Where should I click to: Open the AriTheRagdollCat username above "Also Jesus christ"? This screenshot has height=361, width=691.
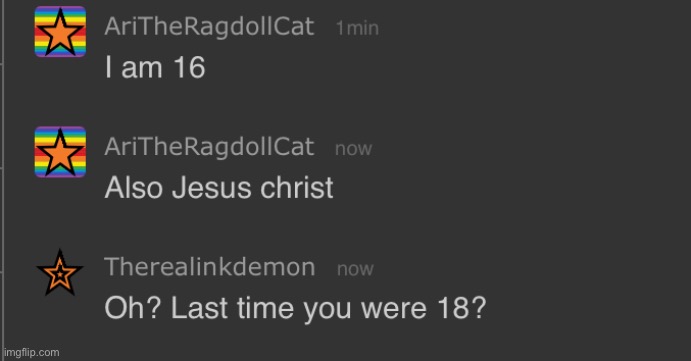(x=209, y=147)
